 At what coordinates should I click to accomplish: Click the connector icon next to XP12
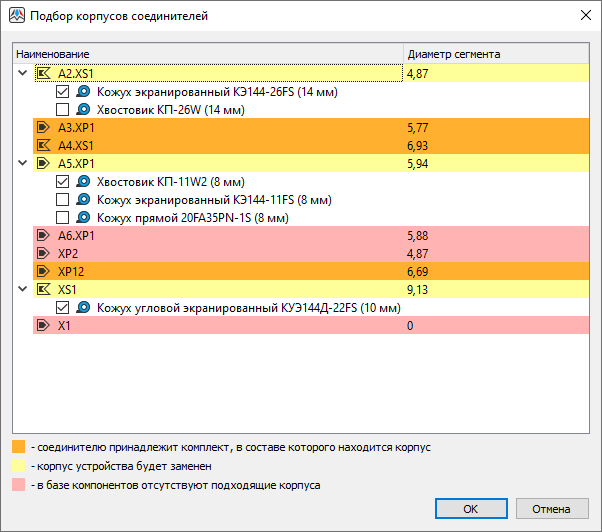tap(43, 271)
